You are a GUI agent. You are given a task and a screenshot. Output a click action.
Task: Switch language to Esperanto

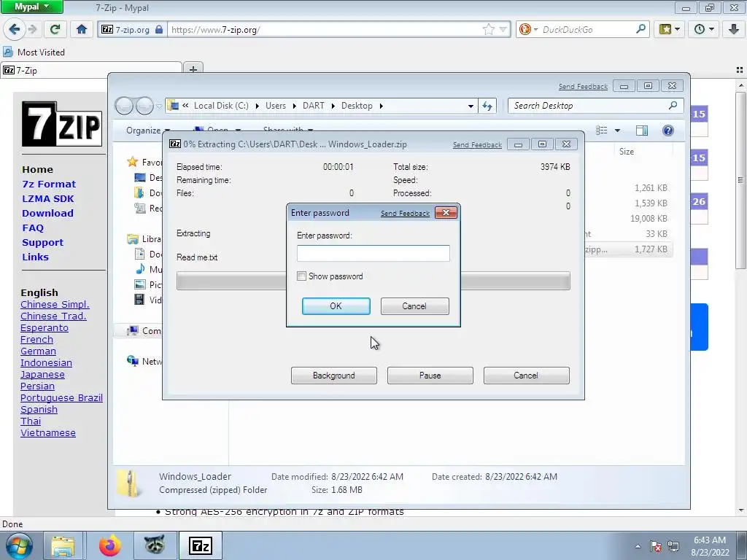pyautogui.click(x=44, y=327)
